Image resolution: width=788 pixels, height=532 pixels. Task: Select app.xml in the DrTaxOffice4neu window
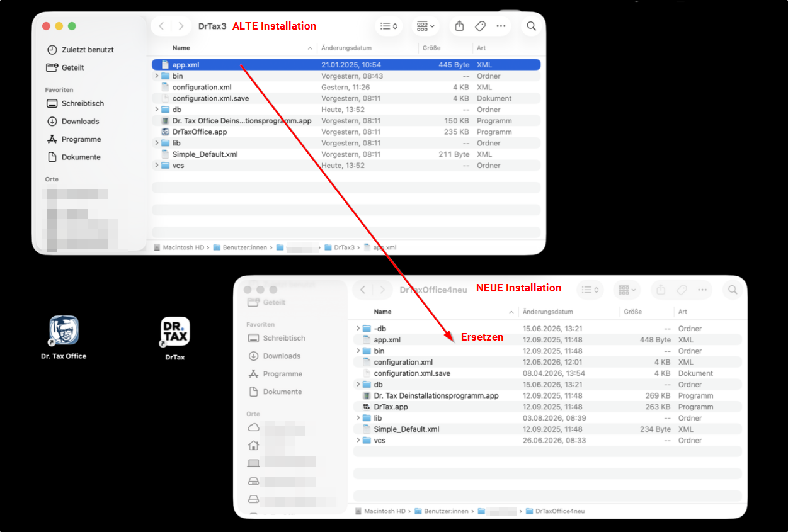click(x=547, y=340)
